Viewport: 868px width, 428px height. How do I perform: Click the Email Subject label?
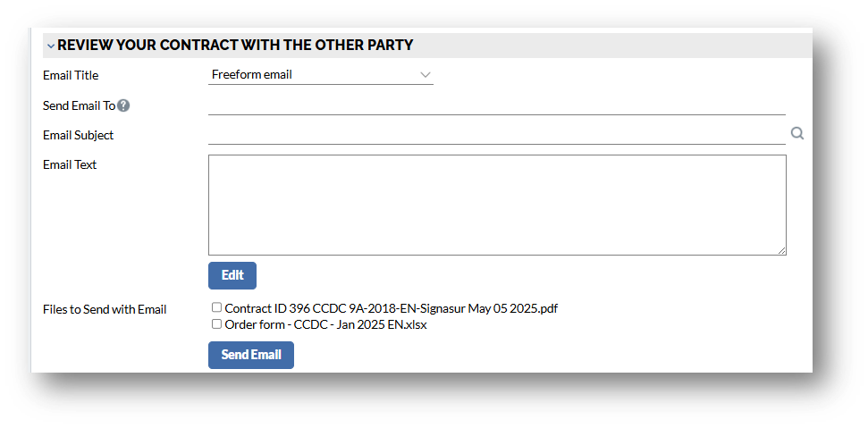[79, 136]
